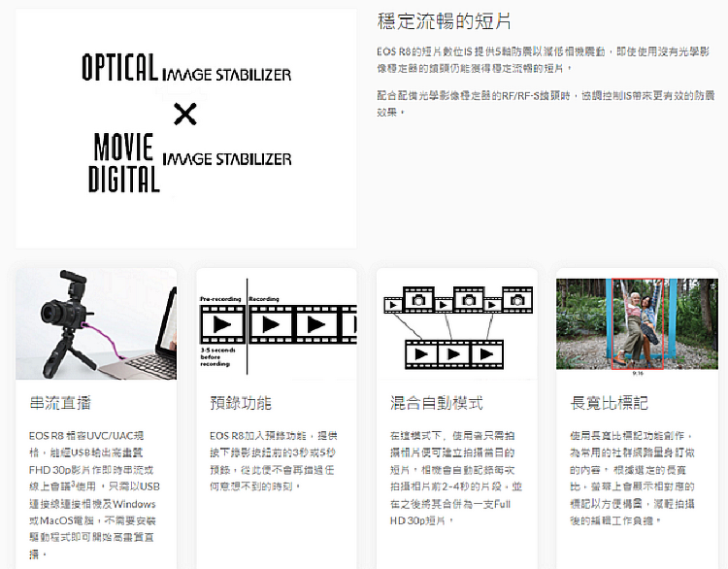Click the description starting EOS R8 相容UVC/UAC
728x569 pixels.
[x=95, y=495]
